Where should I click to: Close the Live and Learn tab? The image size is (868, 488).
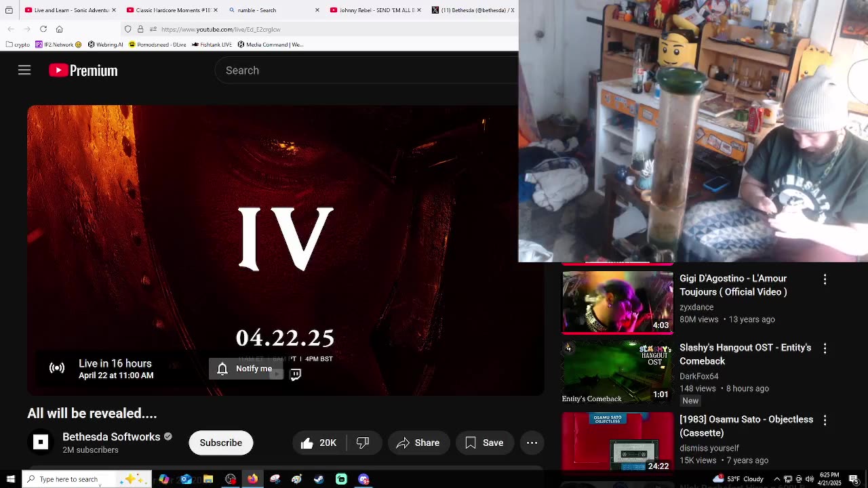(x=113, y=10)
